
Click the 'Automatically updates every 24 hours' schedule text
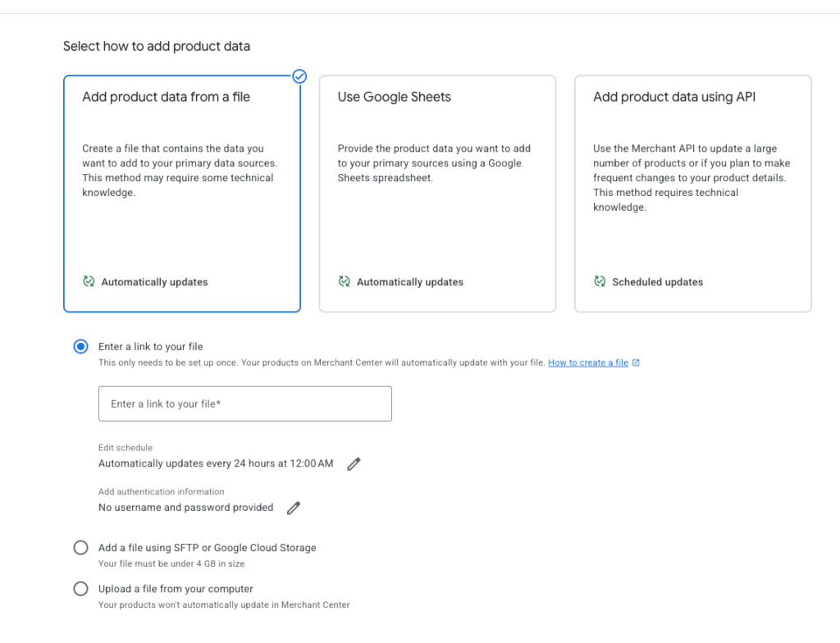[x=216, y=463]
